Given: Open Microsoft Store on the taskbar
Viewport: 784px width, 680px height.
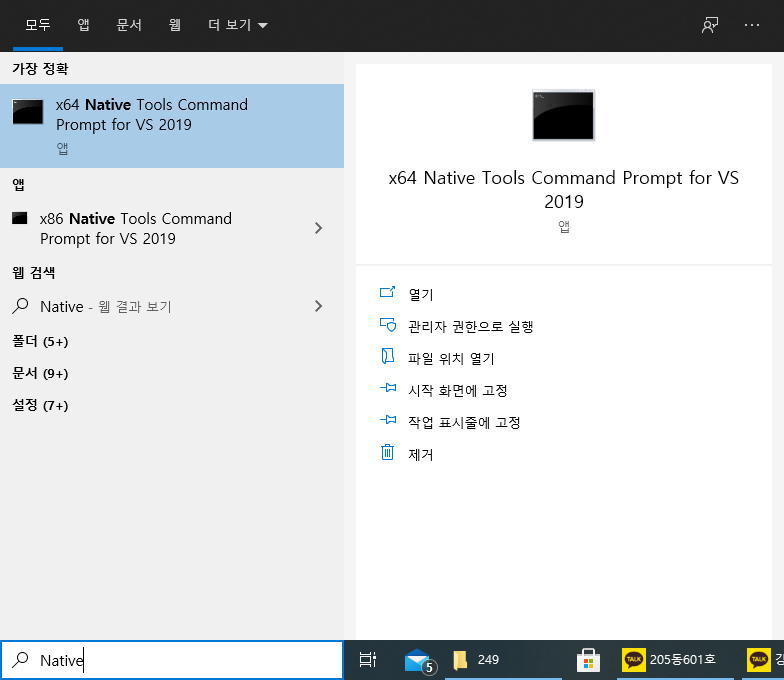Looking at the screenshot, I should coord(588,660).
